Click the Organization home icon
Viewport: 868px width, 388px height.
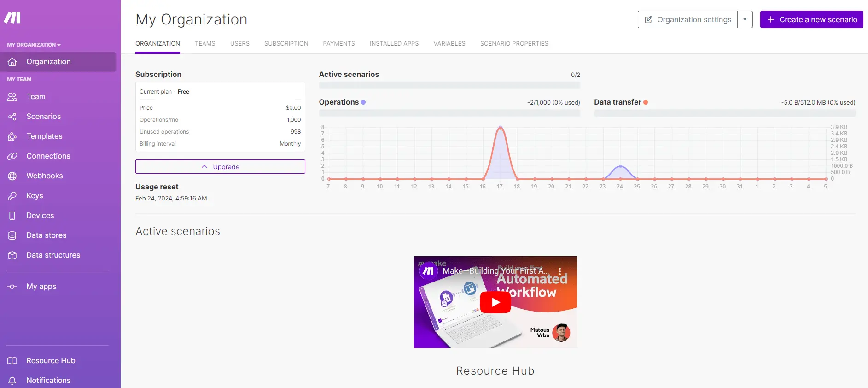12,62
